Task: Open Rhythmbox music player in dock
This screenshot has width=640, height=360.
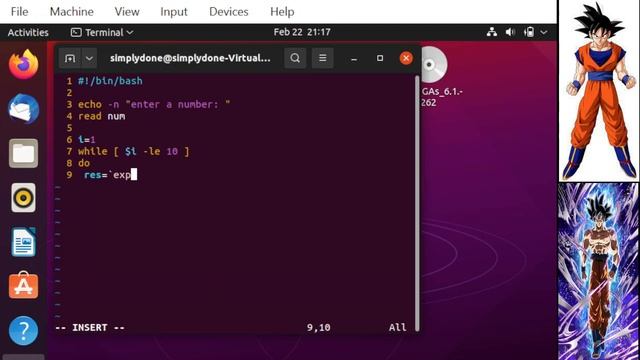Action: [x=24, y=198]
